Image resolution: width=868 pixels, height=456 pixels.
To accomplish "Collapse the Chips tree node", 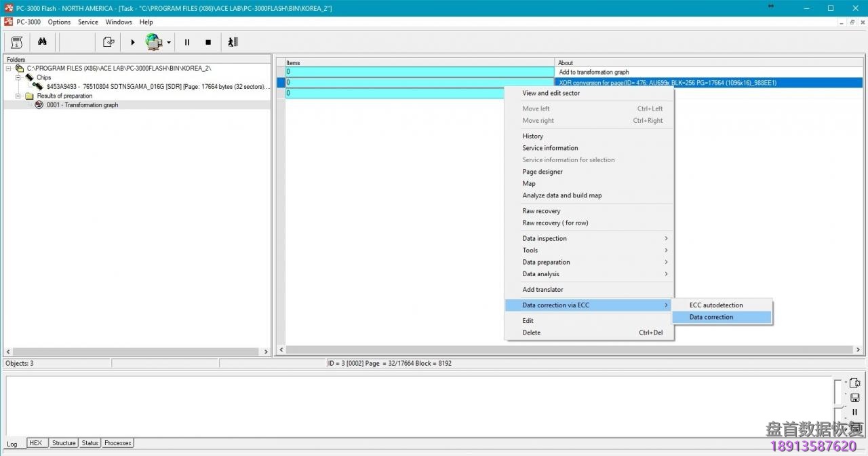I will pos(19,77).
